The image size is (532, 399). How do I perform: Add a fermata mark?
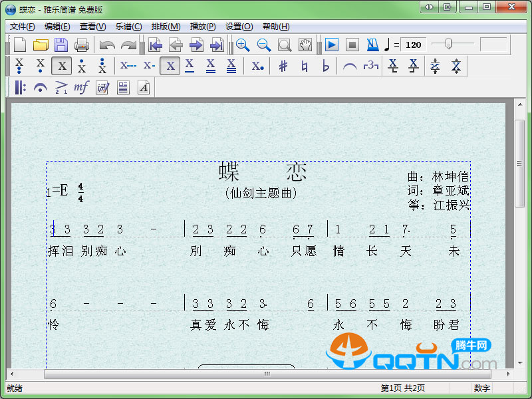(41, 87)
